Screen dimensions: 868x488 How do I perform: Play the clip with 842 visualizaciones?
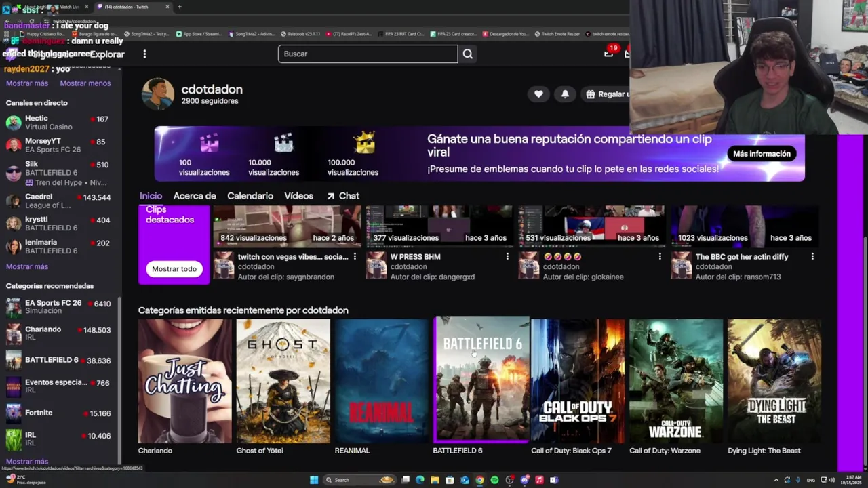pyautogui.click(x=287, y=226)
